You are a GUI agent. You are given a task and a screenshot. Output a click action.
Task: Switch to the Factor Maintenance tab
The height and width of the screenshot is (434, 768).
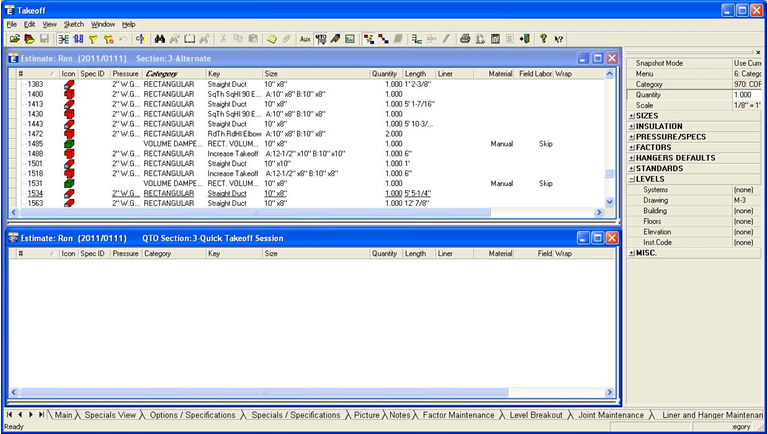pyautogui.click(x=458, y=415)
